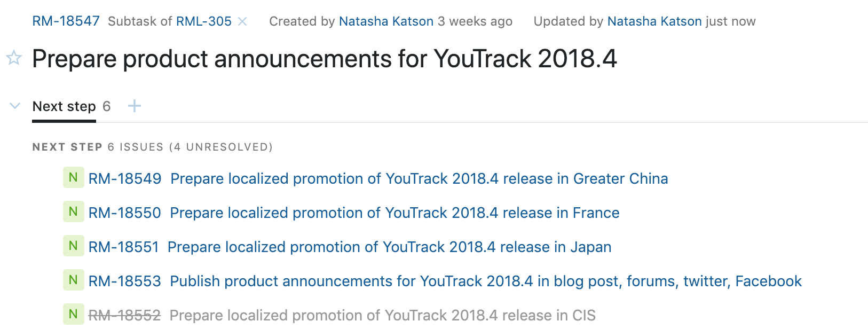
Task: Collapse the Next step links section
Action: coord(15,106)
